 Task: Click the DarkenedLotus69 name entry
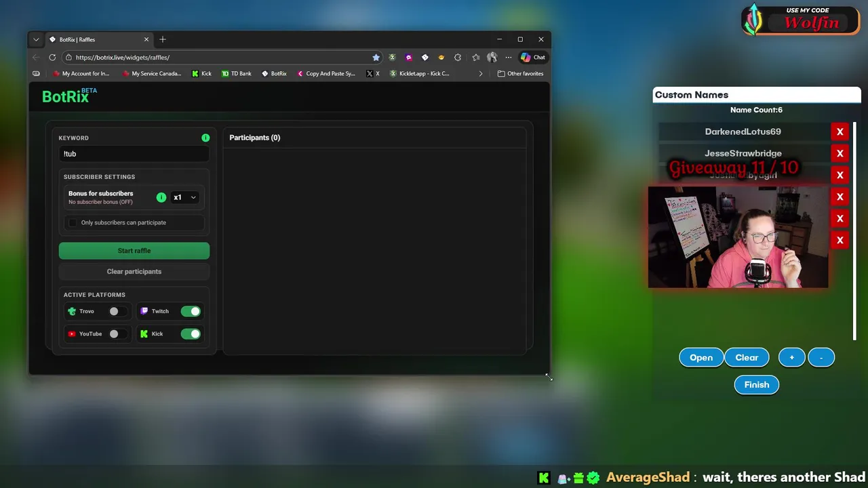[x=743, y=131]
